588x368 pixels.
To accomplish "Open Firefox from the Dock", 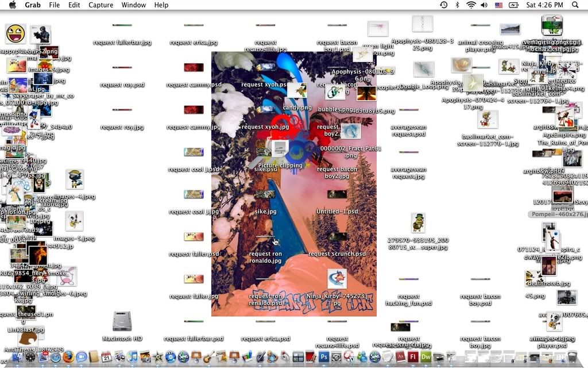I will 68,358.
